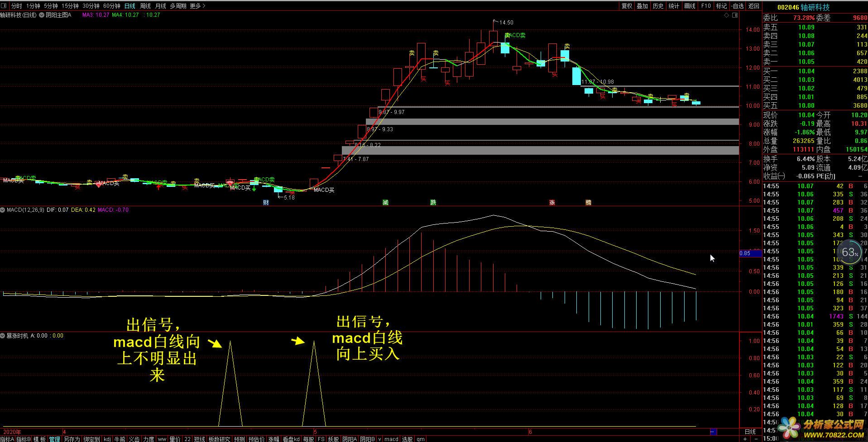Click 另存为 in the bottom bar
This screenshot has height=442, width=868.
72,439
